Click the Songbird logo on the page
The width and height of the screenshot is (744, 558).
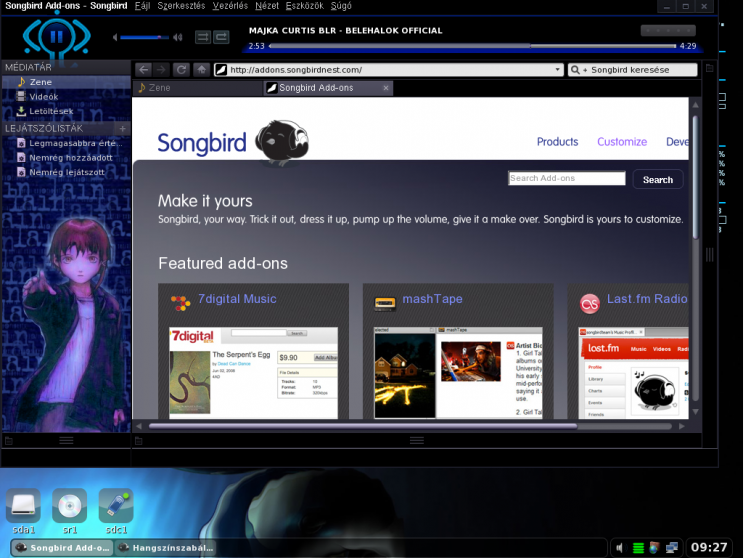(x=232, y=143)
